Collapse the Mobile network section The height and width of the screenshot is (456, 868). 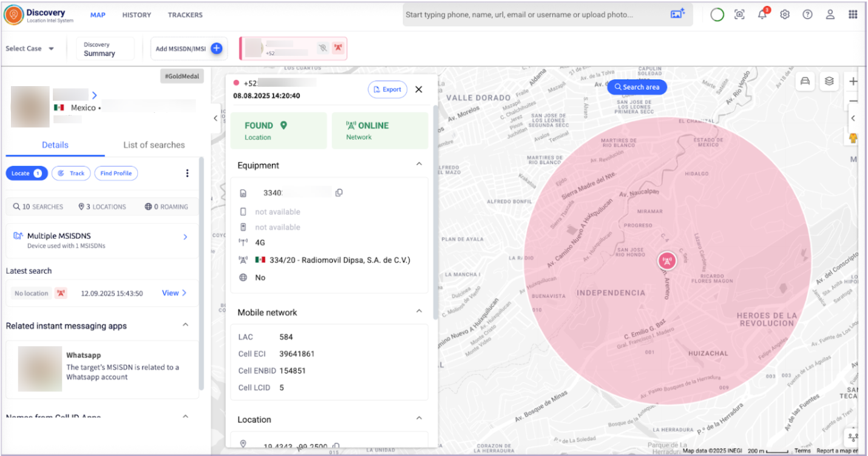tap(418, 312)
